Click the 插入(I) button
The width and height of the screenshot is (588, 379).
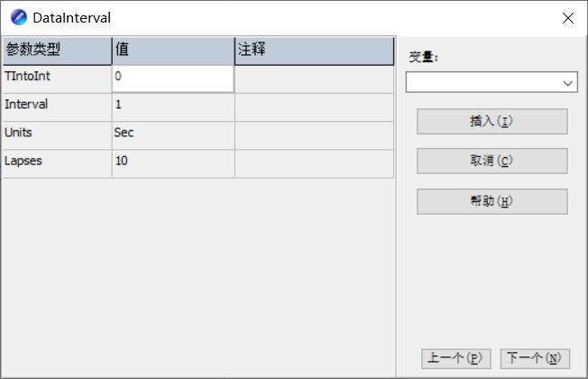[492, 122]
